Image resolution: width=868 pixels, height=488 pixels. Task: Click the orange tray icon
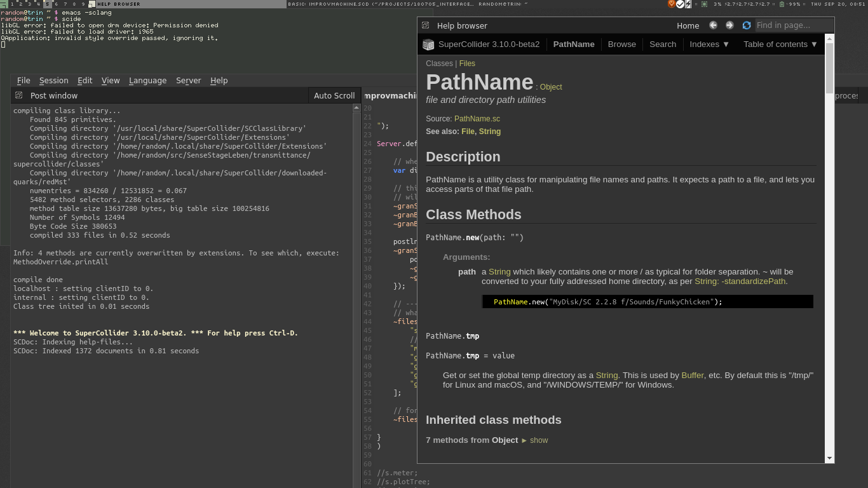coord(671,4)
